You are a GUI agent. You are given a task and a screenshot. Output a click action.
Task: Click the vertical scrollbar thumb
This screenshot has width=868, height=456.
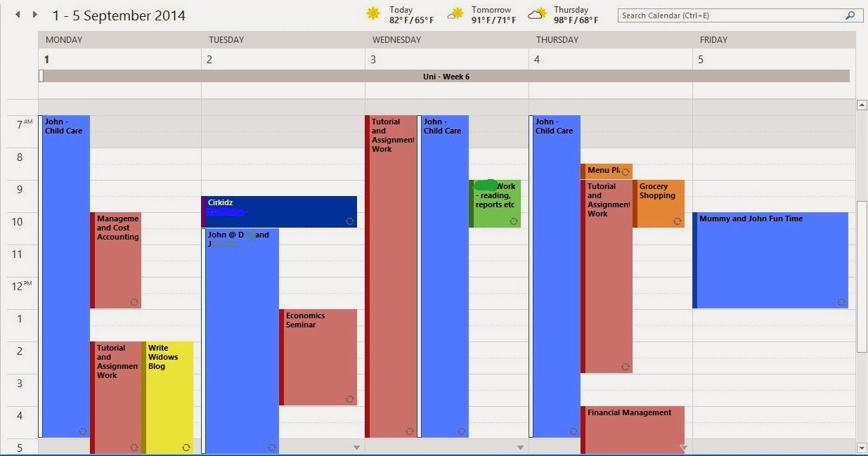[x=861, y=276]
